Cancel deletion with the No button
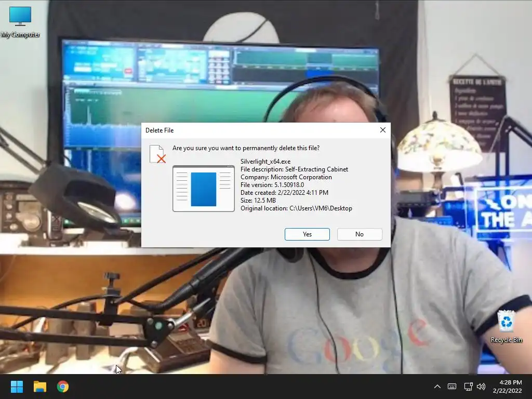532x399 pixels. 360,234
